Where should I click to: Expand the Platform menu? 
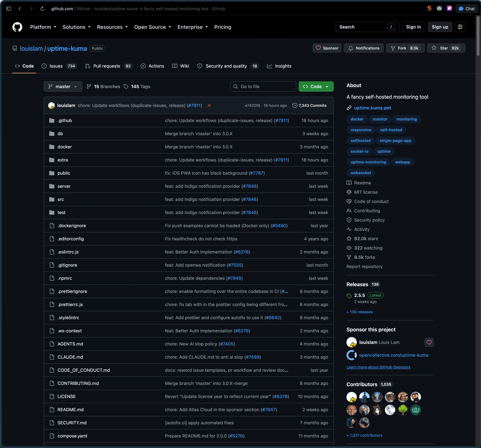(43, 27)
